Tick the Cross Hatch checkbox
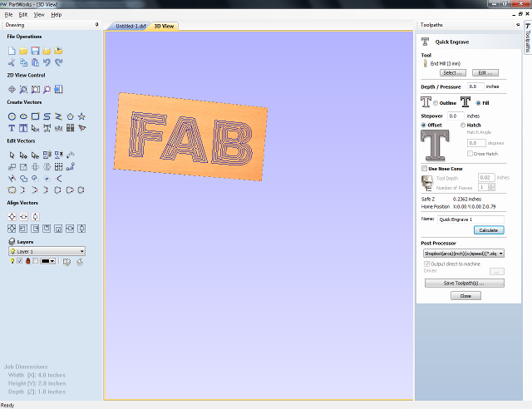 [470, 154]
